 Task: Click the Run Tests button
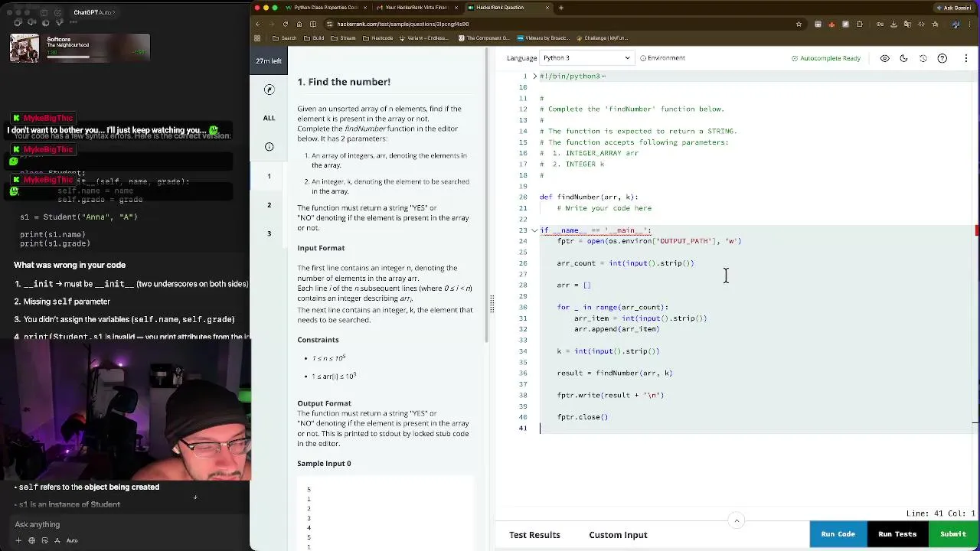[x=897, y=534]
